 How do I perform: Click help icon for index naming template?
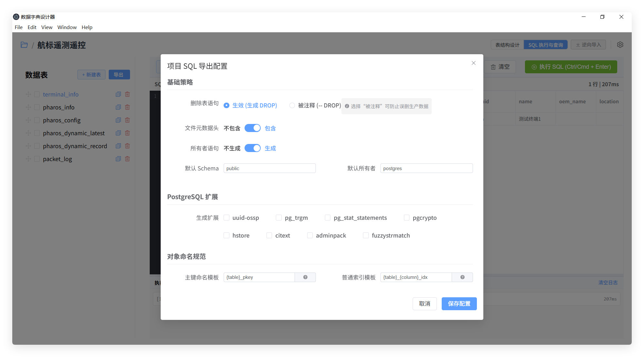pyautogui.click(x=462, y=277)
